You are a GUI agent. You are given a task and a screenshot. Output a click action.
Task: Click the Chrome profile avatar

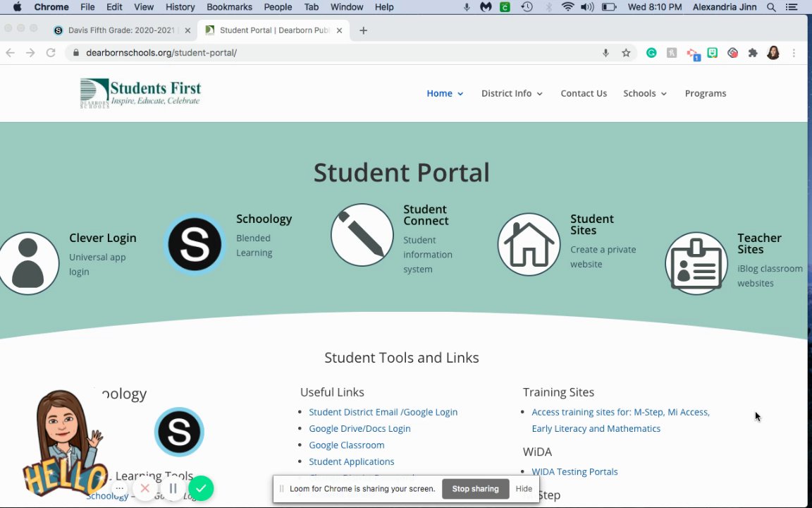pyautogui.click(x=773, y=52)
